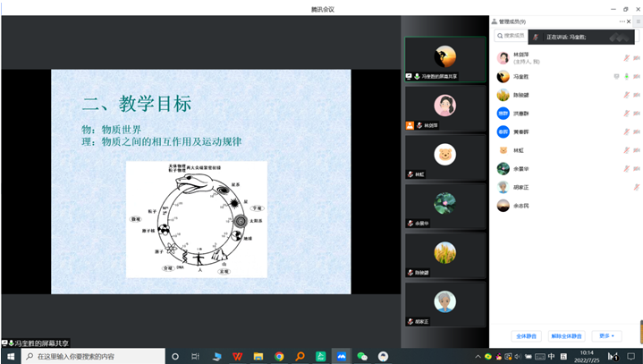Open the 更多 dropdown at panel bottom
The width and height of the screenshot is (643, 364).
pyautogui.click(x=606, y=335)
